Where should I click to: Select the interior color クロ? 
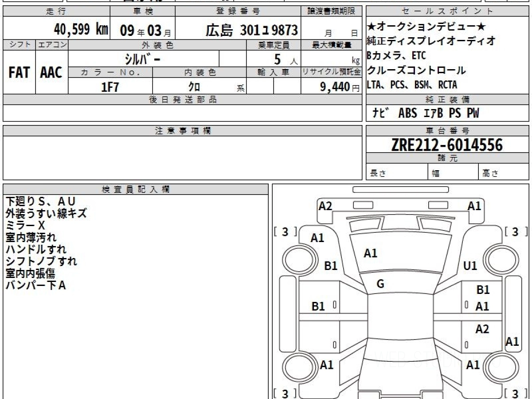(x=194, y=87)
